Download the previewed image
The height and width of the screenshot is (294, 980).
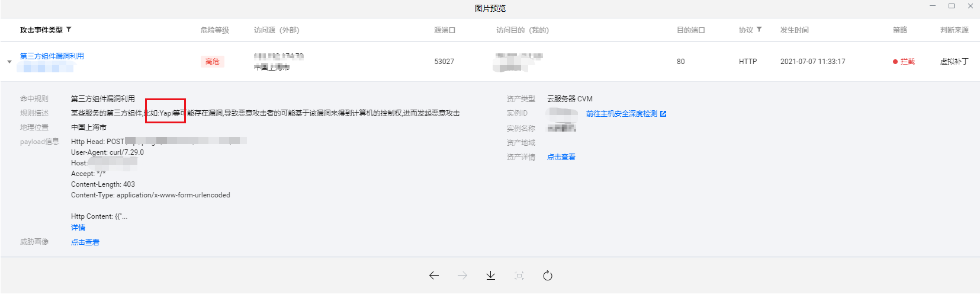click(491, 275)
